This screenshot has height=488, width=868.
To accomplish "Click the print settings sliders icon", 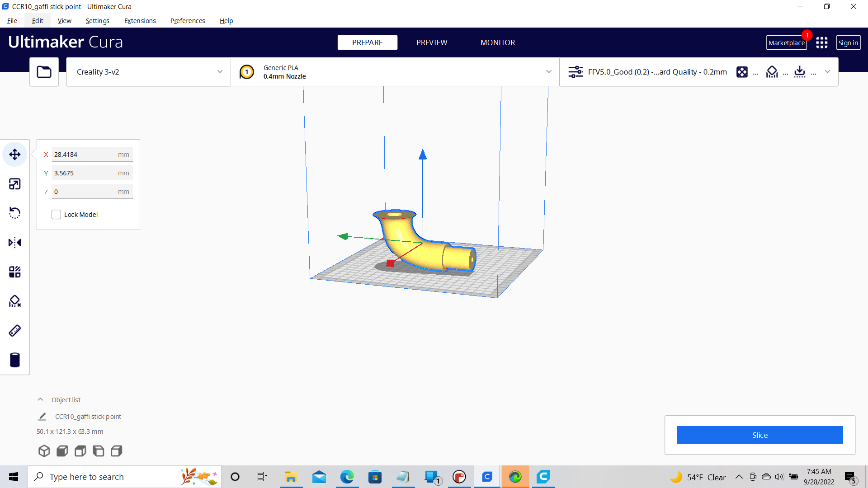I will (x=576, y=72).
